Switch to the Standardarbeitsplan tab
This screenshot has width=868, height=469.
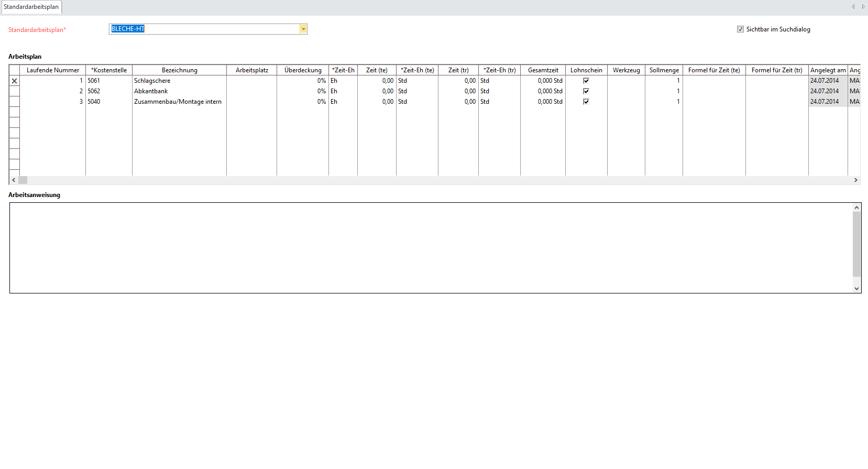(31, 7)
